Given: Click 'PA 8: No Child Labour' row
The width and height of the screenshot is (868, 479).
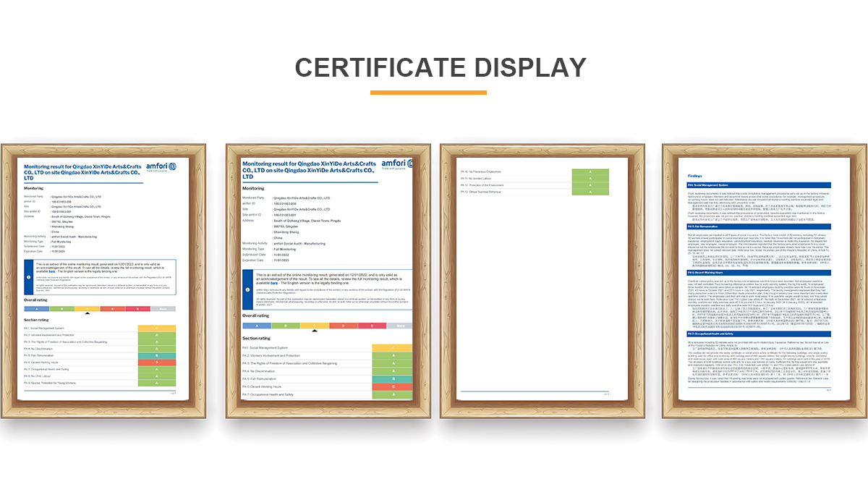Looking at the screenshot, I should 100,375.
